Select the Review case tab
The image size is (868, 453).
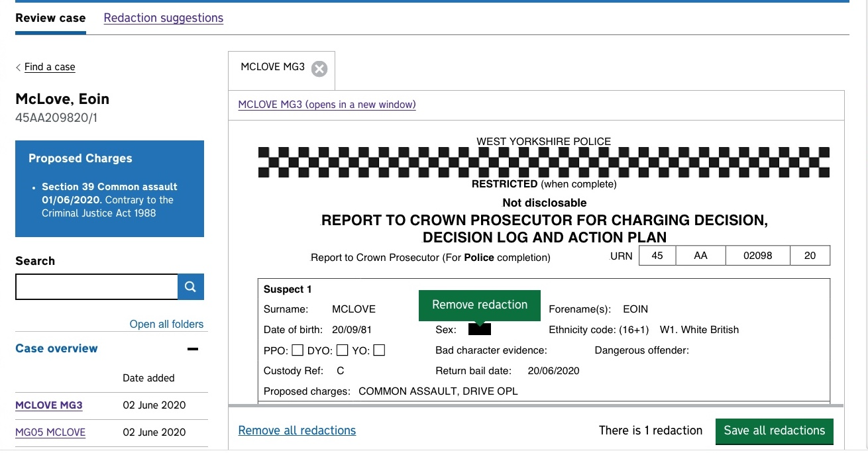point(50,18)
